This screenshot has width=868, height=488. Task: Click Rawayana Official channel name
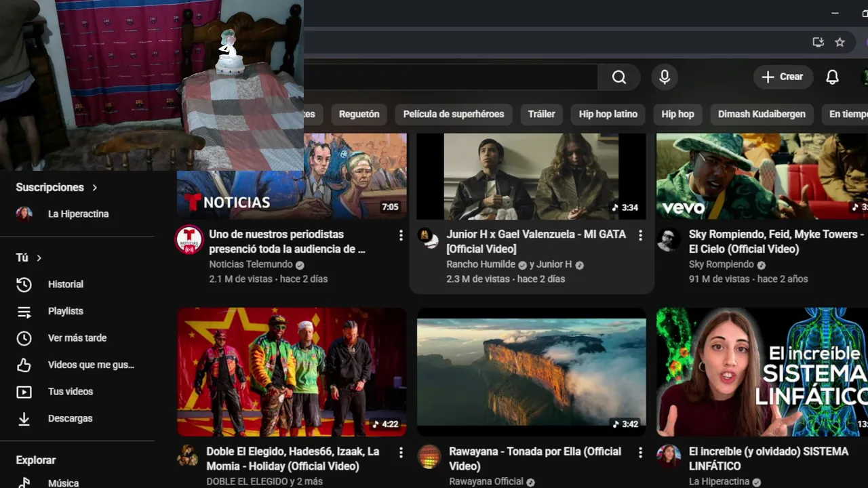(x=486, y=481)
